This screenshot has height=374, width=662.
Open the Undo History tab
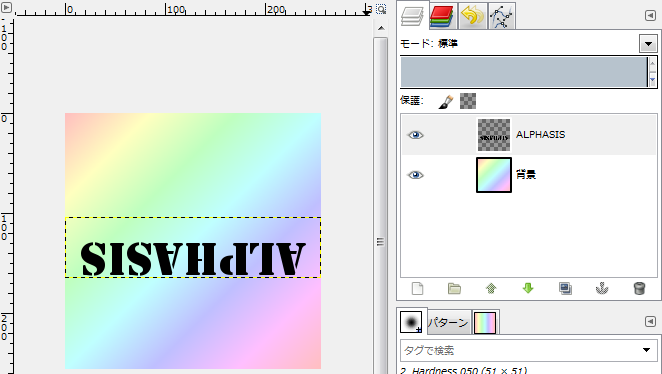[472, 16]
